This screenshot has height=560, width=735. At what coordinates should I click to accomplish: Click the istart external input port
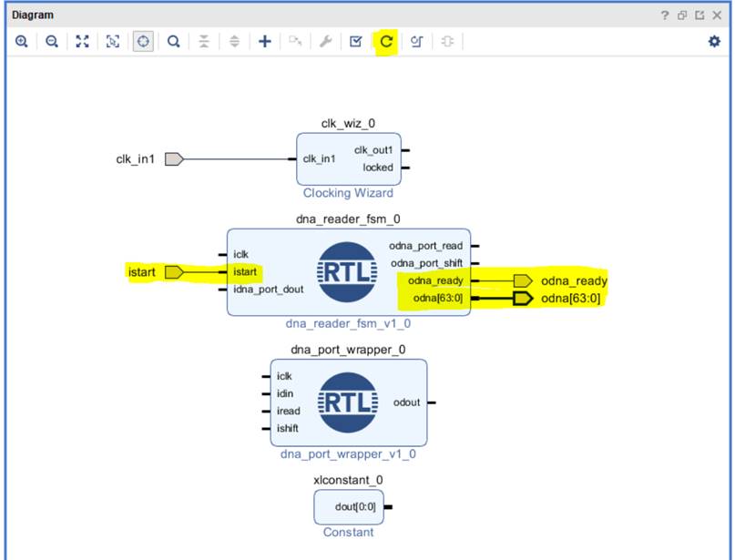(174, 271)
